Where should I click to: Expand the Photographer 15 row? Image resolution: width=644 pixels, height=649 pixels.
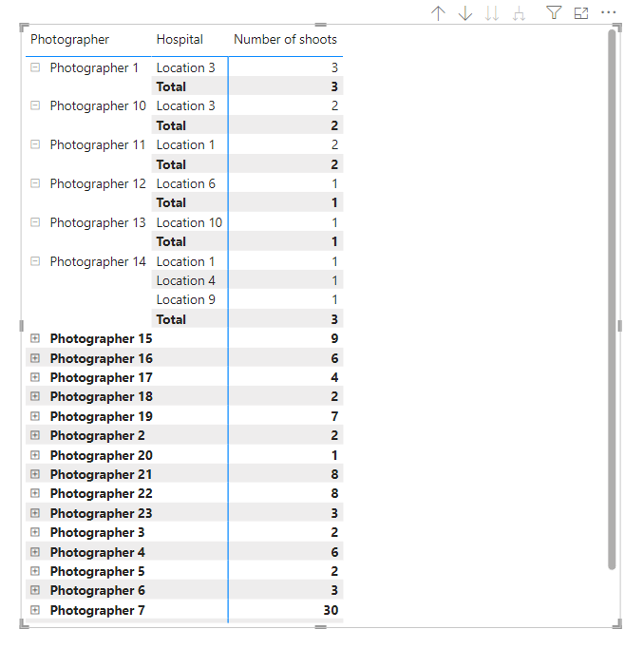tap(35, 338)
